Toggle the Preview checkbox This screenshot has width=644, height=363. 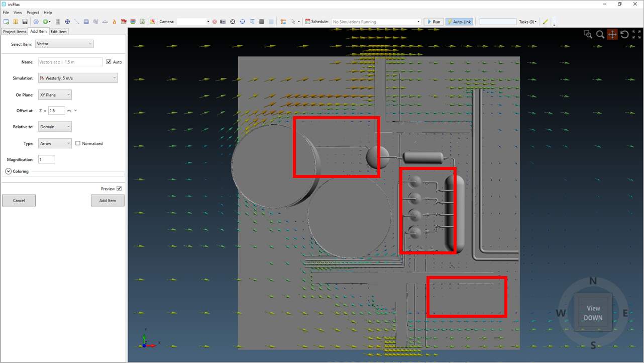coord(119,189)
